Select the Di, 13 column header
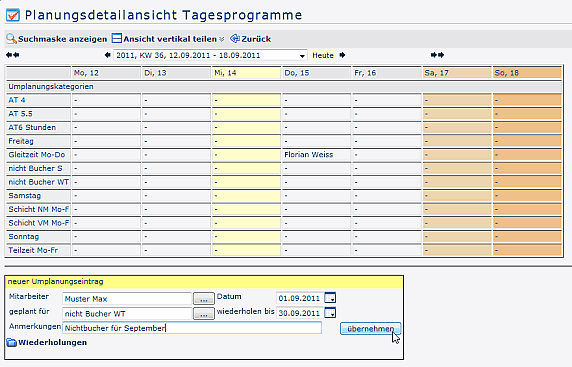This screenshot has width=572, height=367. pyautogui.click(x=176, y=73)
